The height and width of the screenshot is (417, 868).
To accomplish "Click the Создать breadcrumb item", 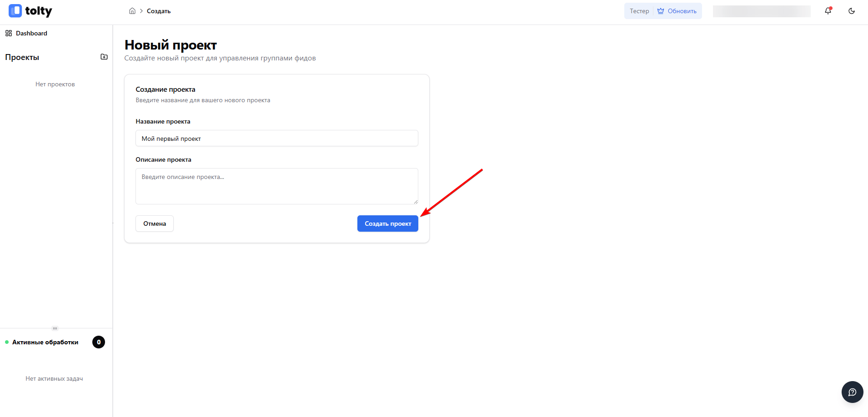I will click(x=159, y=11).
